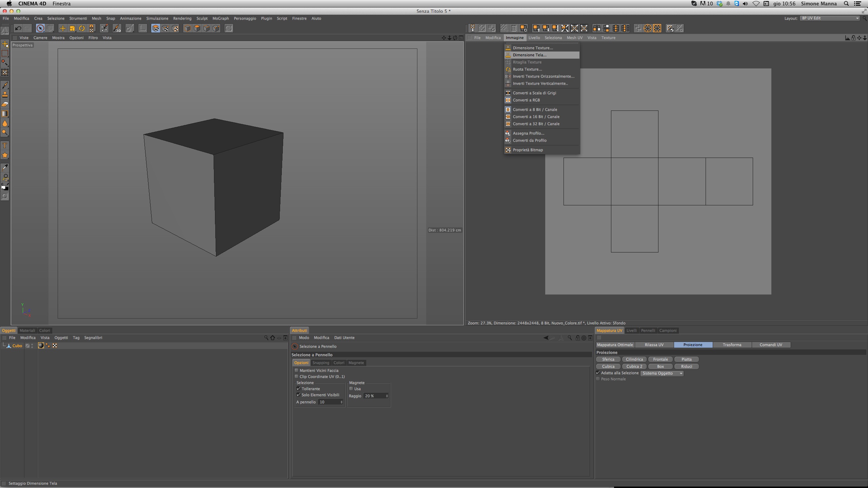
Task: Select the Eraser tool in left toolbar
Action: point(5,104)
